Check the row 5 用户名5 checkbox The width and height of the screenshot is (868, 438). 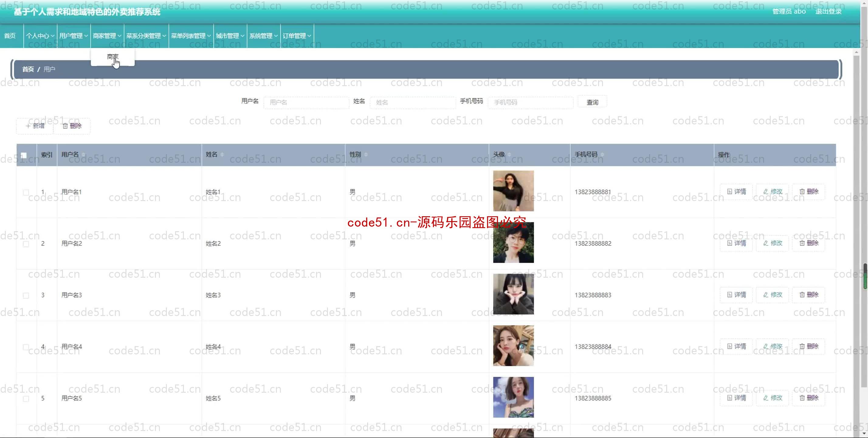[x=26, y=398]
